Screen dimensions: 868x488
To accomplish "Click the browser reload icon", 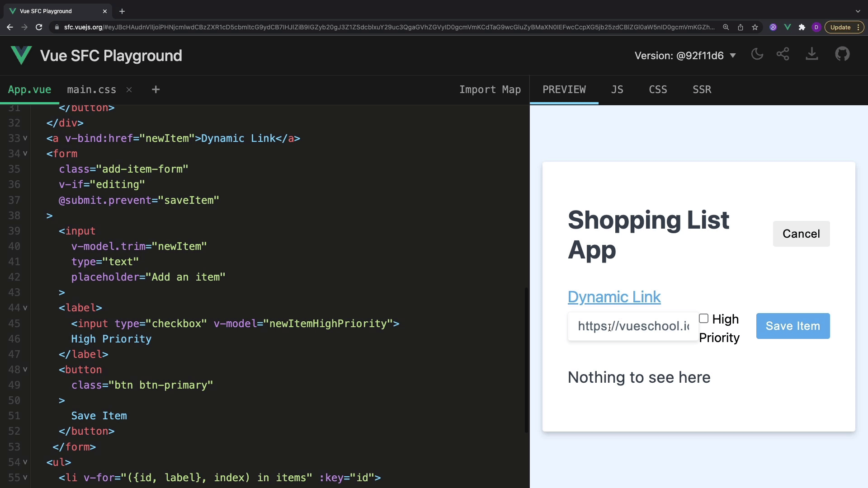I will pos(39,27).
